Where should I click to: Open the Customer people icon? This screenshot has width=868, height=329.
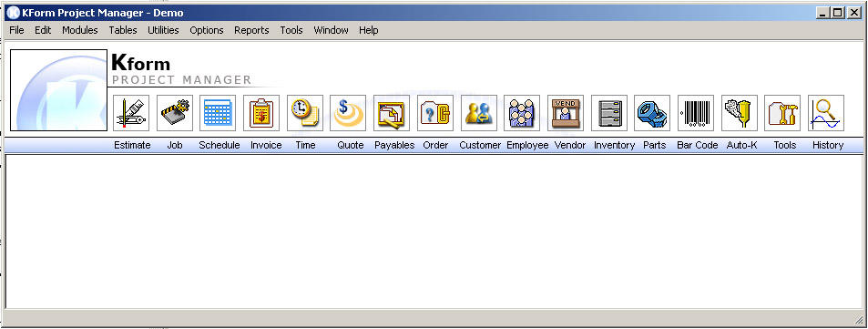(479, 113)
